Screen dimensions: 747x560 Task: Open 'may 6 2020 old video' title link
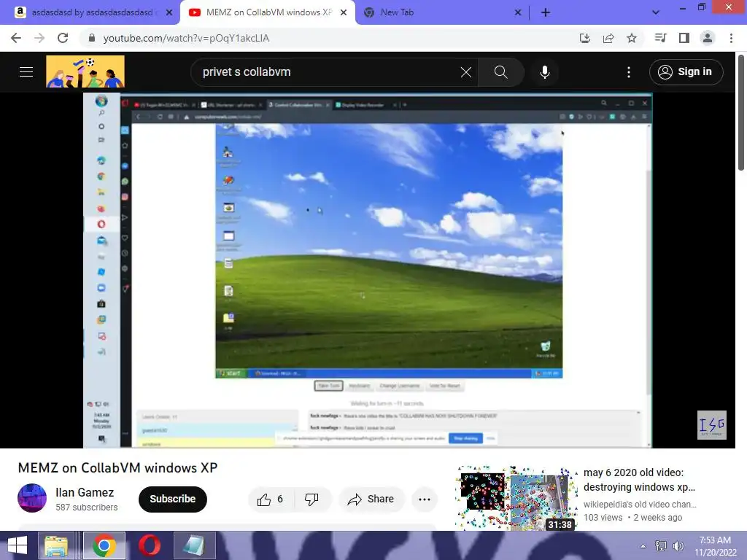[x=639, y=480]
